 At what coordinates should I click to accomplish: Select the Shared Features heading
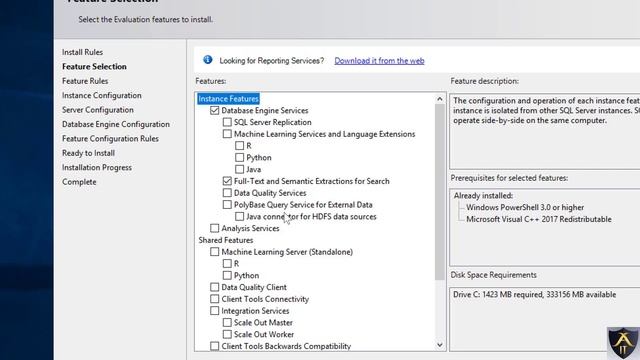(226, 240)
